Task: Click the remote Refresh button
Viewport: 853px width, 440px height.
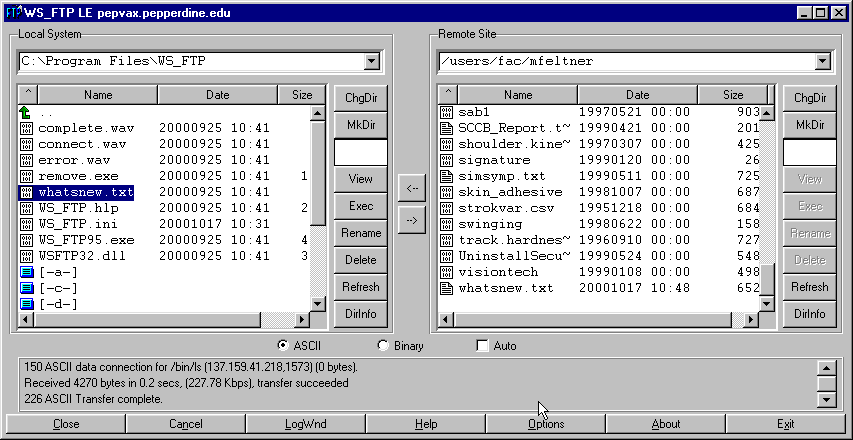Action: point(809,287)
